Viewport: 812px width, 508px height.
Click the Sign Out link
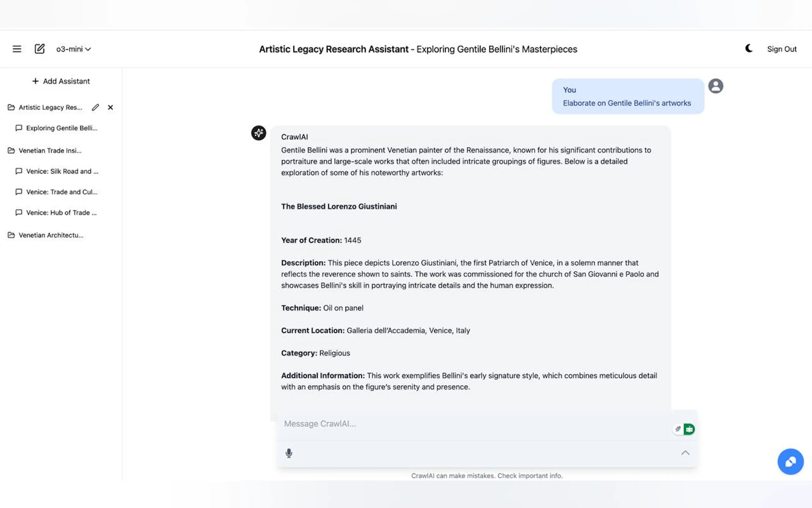click(x=781, y=49)
